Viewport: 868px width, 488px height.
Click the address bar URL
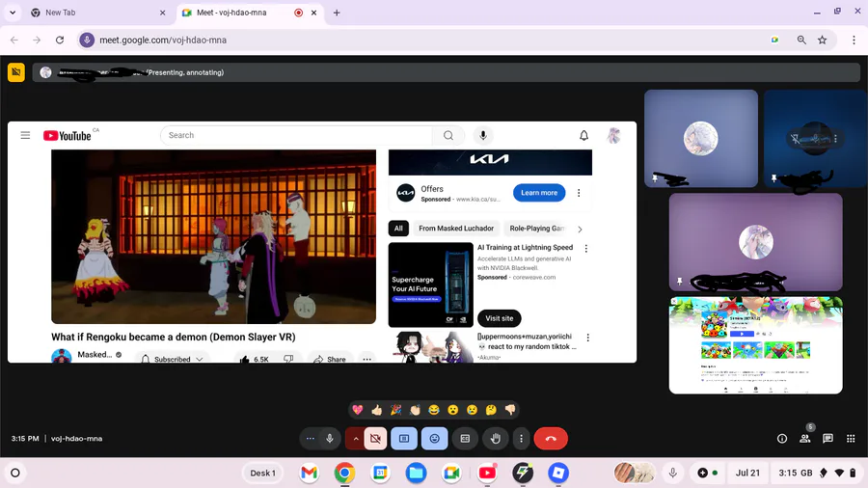click(163, 40)
